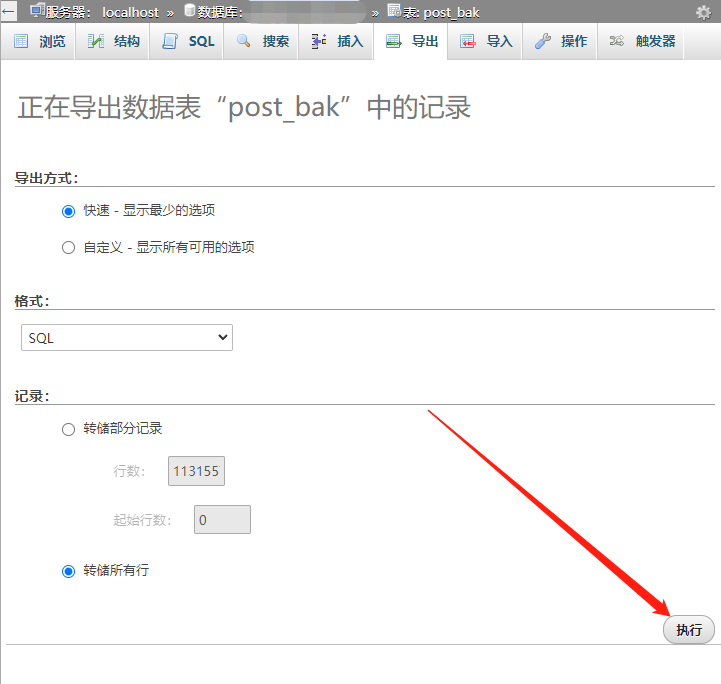The height and width of the screenshot is (684, 721).
Task: Switch to the 导出 Export tab
Action: [411, 41]
